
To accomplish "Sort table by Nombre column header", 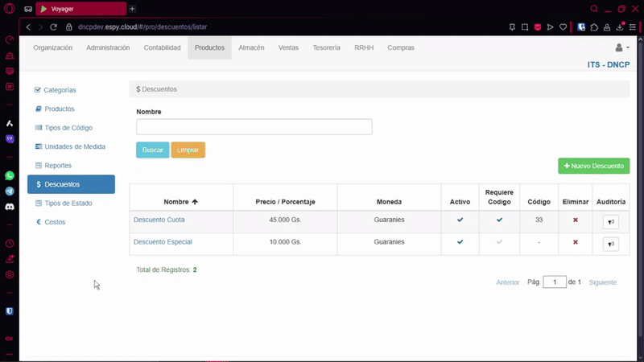I will click(x=180, y=202).
